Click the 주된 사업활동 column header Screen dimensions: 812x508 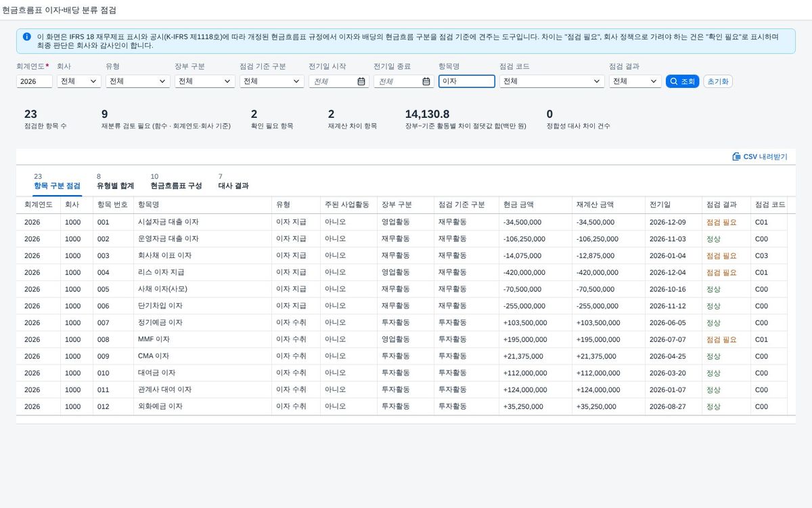tap(347, 205)
